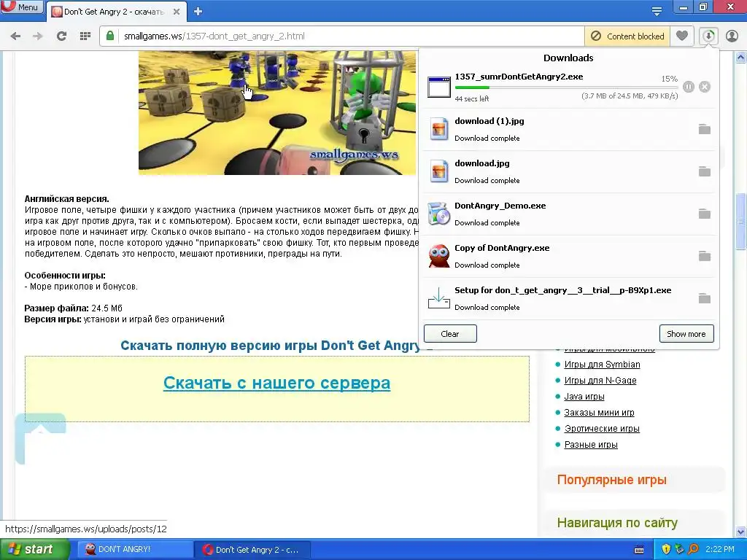Open the Opera Menu button
The height and width of the screenshot is (560, 747).
pos(21,7)
